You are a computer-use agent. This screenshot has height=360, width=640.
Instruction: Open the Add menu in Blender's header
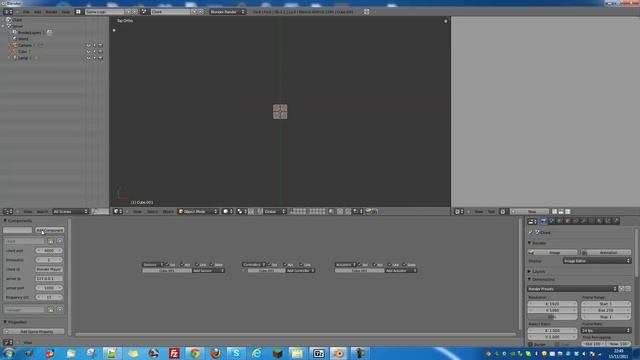click(38, 12)
